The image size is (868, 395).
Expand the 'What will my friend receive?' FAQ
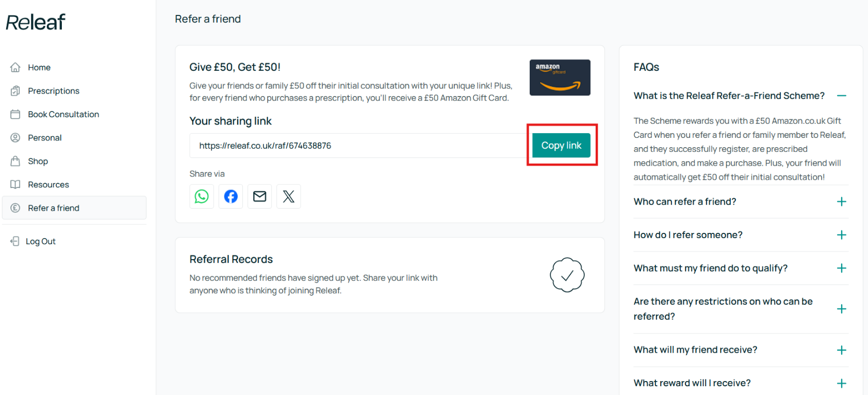(842, 350)
